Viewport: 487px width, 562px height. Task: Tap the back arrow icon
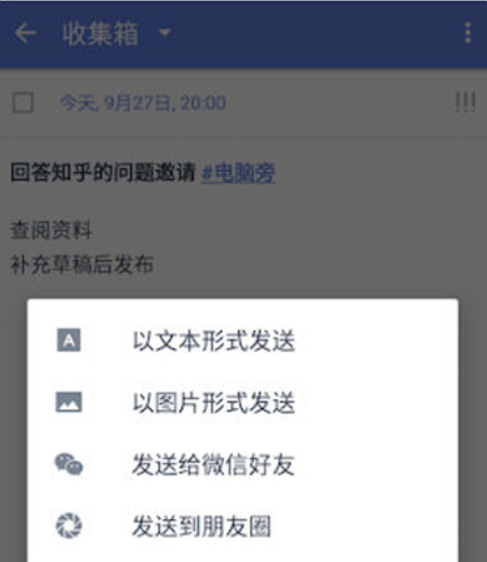click(x=25, y=33)
